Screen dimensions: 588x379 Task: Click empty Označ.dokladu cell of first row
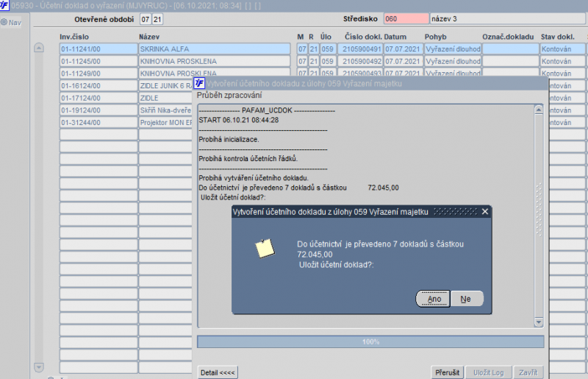(x=510, y=49)
